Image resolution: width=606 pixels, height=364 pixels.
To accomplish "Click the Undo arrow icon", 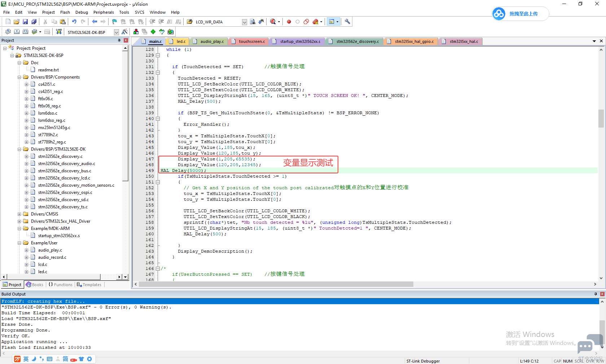I will [x=74, y=22].
